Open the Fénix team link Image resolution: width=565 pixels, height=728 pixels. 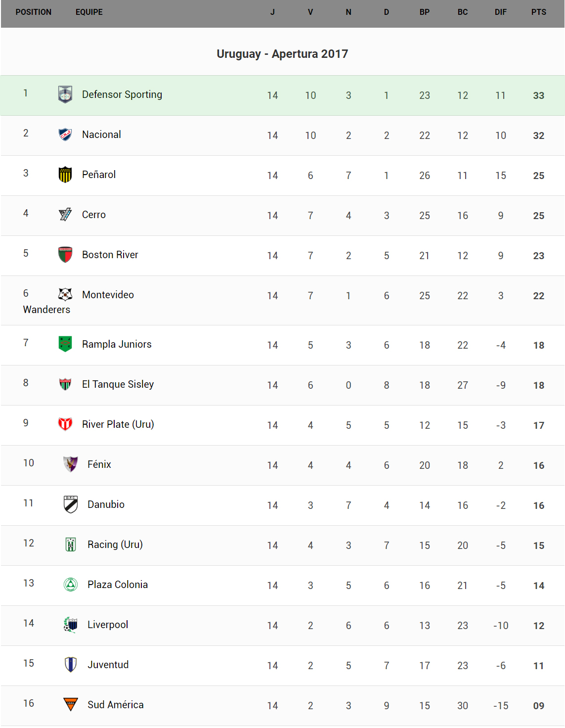click(x=99, y=464)
